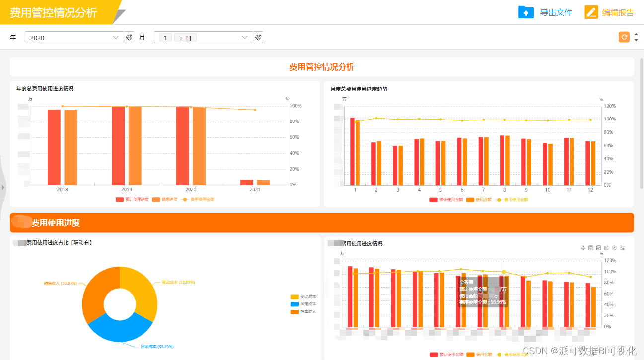Click the orange refresh icon button
The width and height of the screenshot is (644, 360).
(x=624, y=37)
